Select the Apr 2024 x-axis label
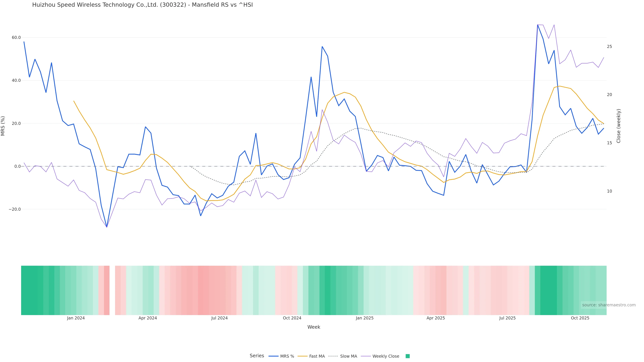 148,318
